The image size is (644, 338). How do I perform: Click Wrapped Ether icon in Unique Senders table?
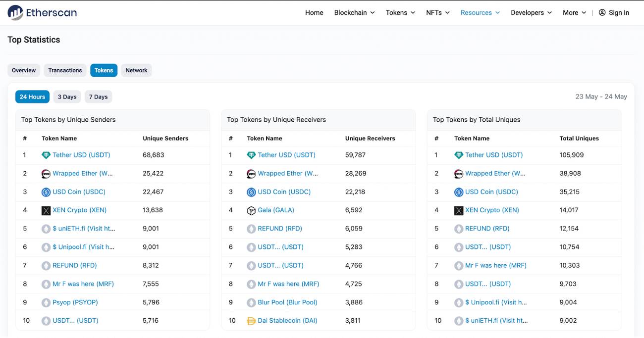coord(46,174)
